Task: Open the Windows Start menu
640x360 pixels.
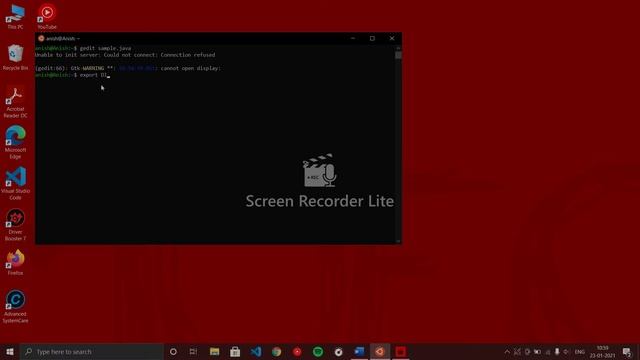Action: 10,351
